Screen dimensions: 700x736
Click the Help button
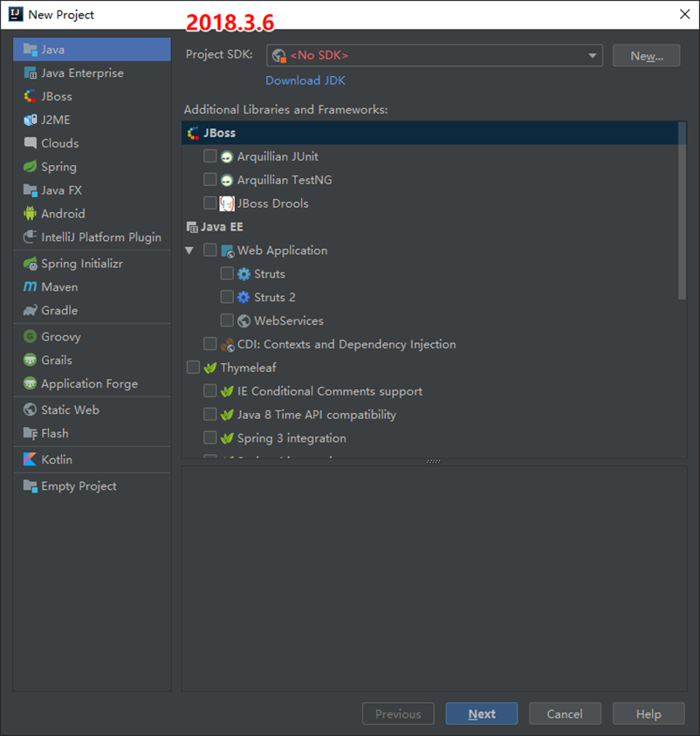(649, 713)
